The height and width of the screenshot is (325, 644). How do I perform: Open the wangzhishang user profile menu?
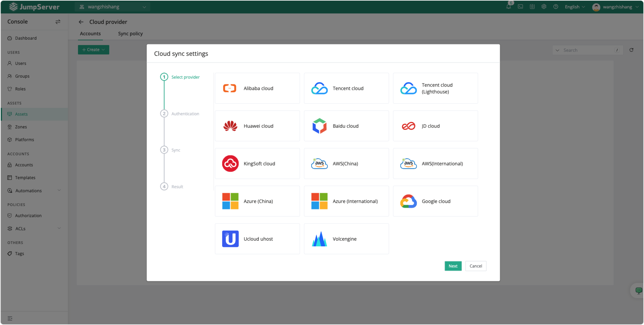615,7
